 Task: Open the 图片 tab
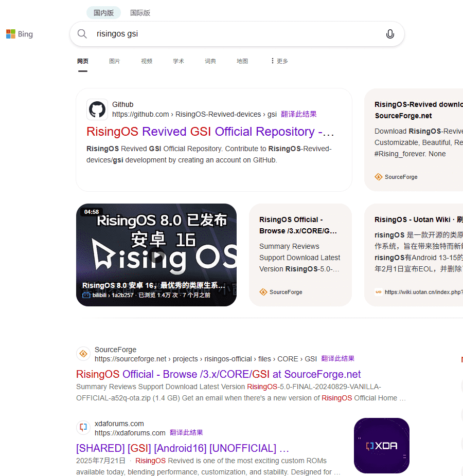[114, 61]
